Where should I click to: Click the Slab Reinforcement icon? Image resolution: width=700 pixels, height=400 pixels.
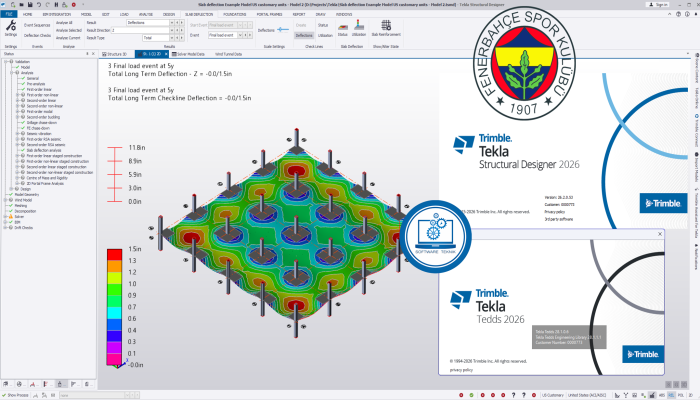point(386,25)
